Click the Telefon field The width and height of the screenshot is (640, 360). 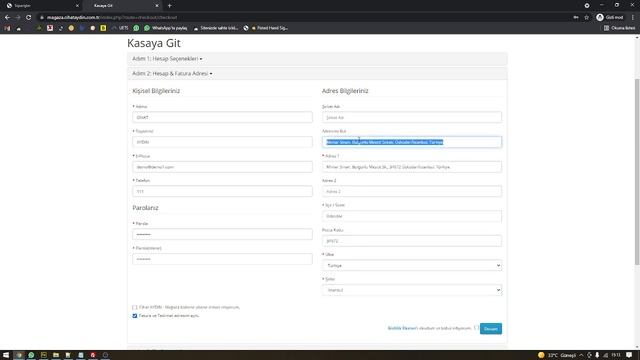(222, 191)
